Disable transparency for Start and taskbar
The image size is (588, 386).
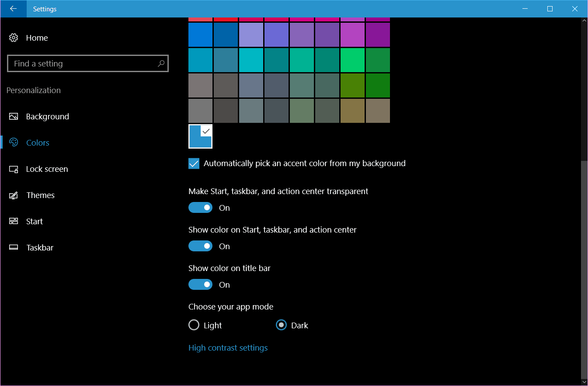tap(200, 207)
